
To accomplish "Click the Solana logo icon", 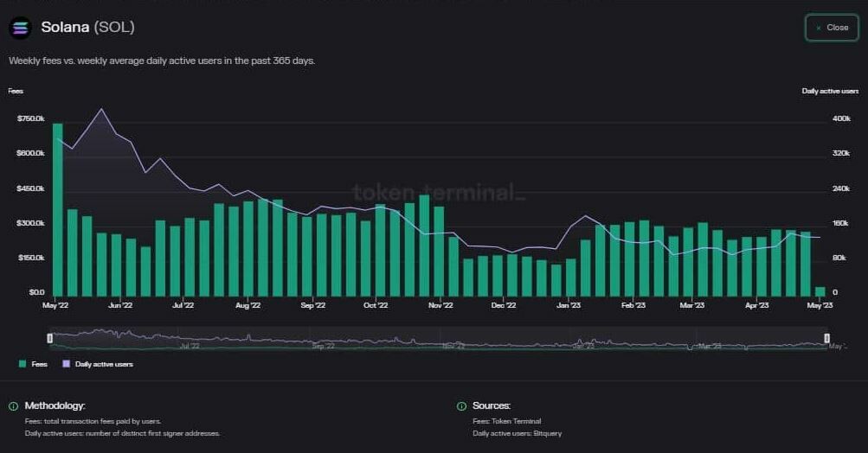I will click(x=20, y=28).
